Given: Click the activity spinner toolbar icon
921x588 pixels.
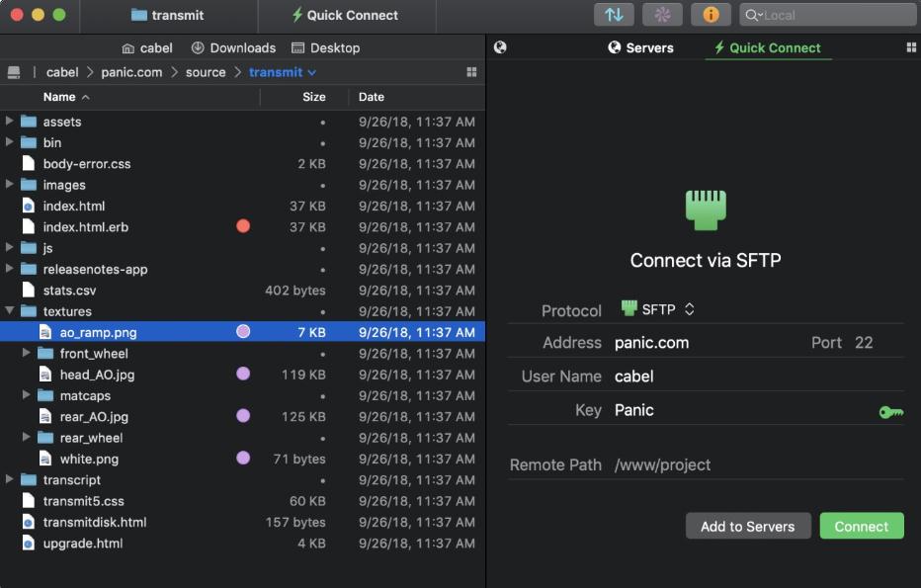Looking at the screenshot, I should tap(662, 15).
